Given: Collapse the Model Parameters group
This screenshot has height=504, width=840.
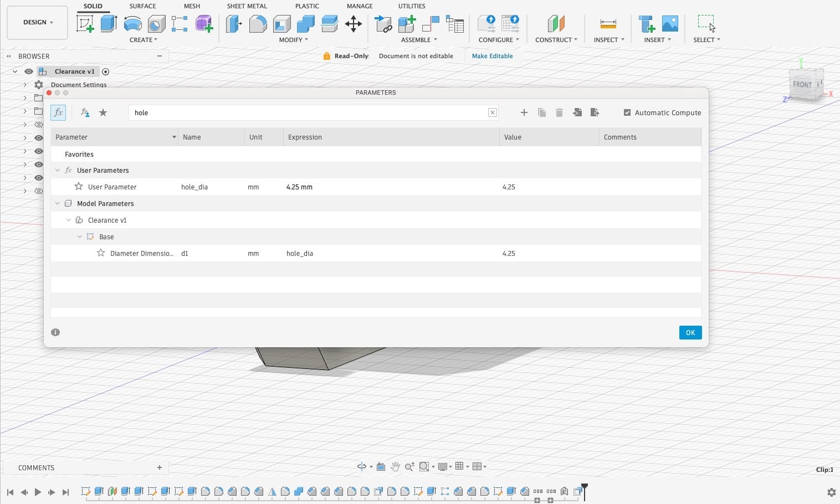Looking at the screenshot, I should point(58,204).
